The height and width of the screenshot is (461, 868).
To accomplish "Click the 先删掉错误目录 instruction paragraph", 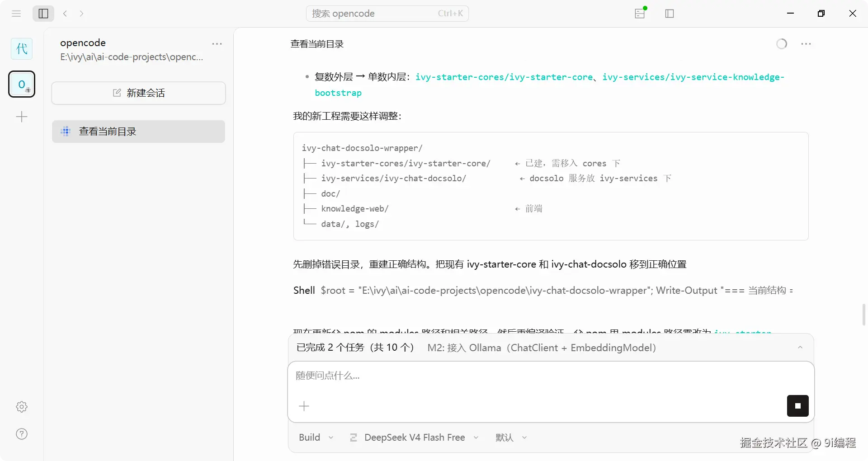I will [490, 264].
